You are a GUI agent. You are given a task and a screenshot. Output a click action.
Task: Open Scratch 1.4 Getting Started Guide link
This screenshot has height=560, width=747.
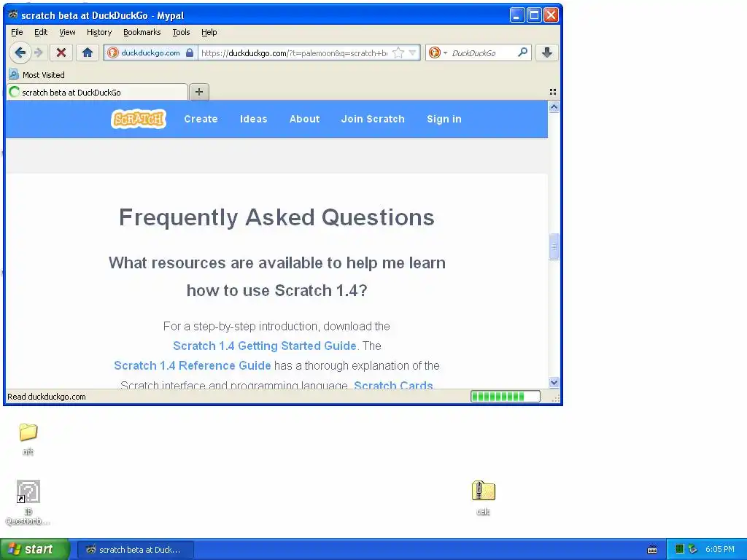point(264,346)
